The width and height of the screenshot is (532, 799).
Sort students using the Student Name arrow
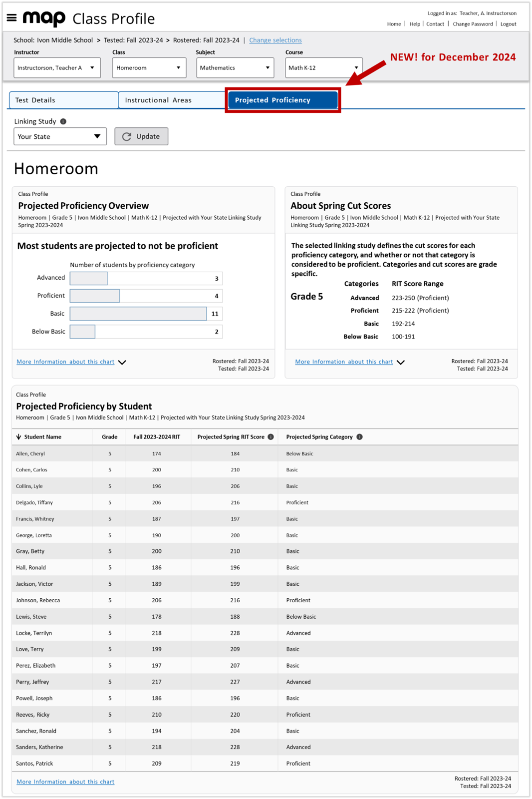[x=19, y=436]
